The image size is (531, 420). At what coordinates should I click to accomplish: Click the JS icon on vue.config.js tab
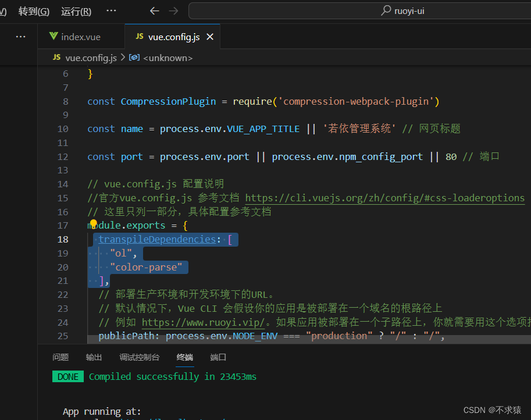[x=140, y=36]
